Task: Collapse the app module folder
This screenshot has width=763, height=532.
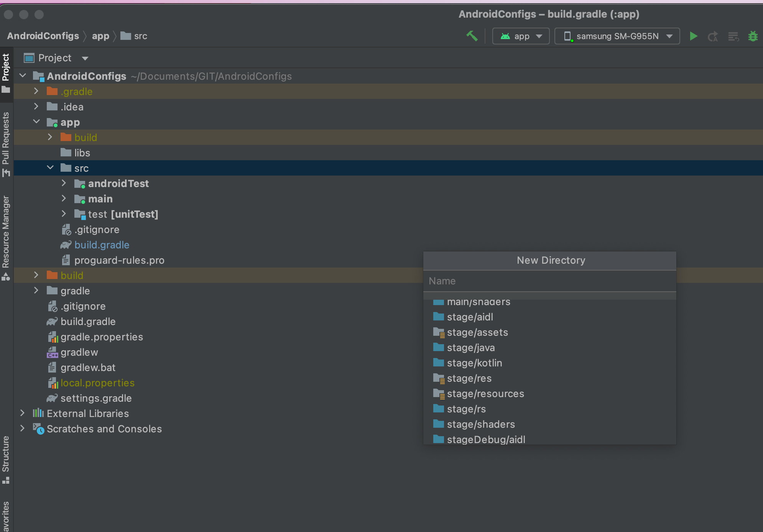Action: [x=36, y=122]
